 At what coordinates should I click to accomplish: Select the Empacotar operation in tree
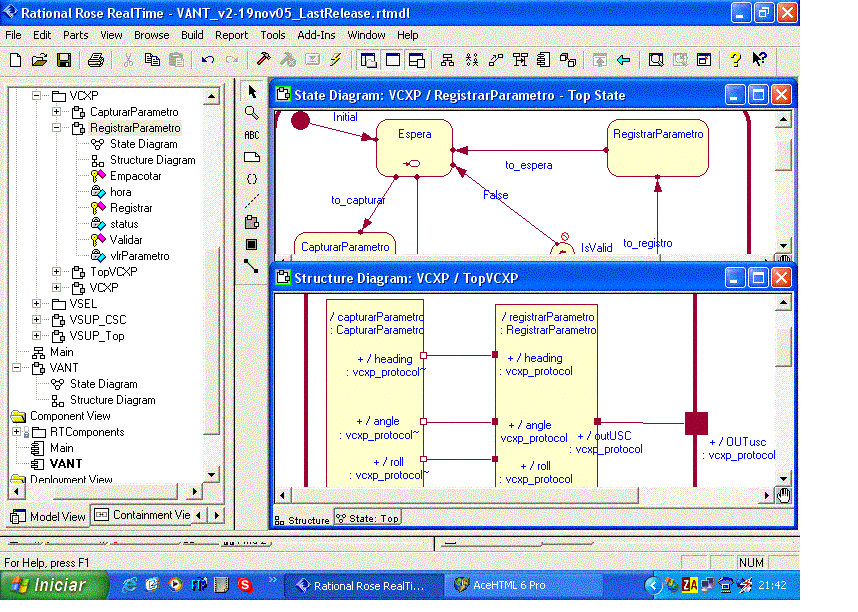[135, 176]
